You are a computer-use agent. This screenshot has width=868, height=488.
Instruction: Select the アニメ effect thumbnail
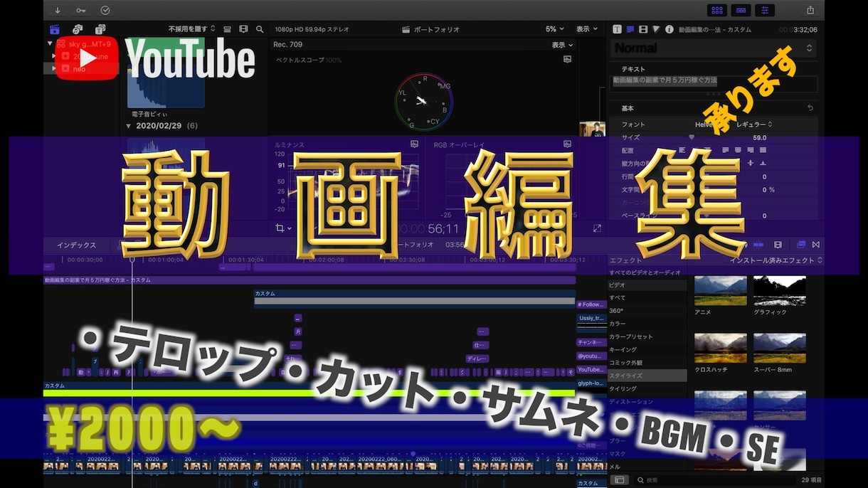click(721, 290)
